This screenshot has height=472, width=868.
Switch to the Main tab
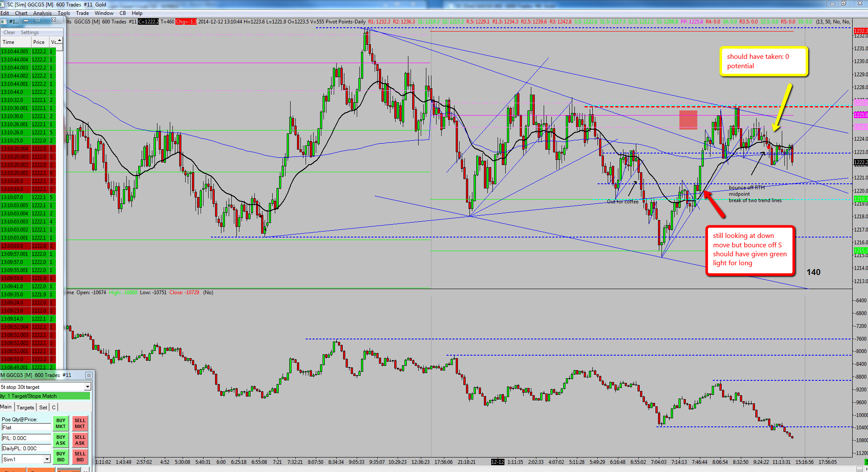6,407
